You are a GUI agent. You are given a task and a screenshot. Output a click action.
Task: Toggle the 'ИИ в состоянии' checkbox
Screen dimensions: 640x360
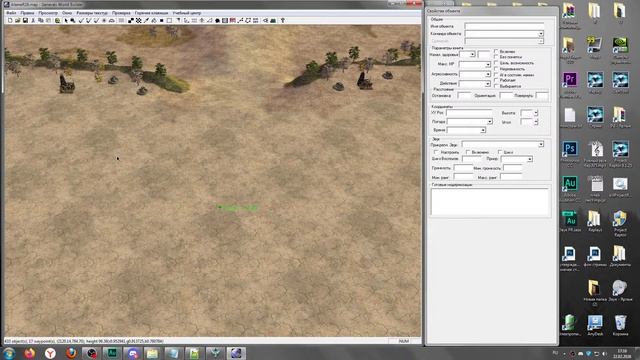496,75
